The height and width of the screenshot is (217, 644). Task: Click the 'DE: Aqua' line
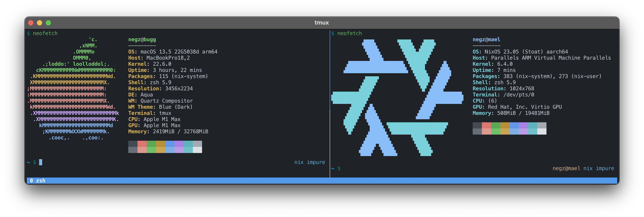coord(141,94)
